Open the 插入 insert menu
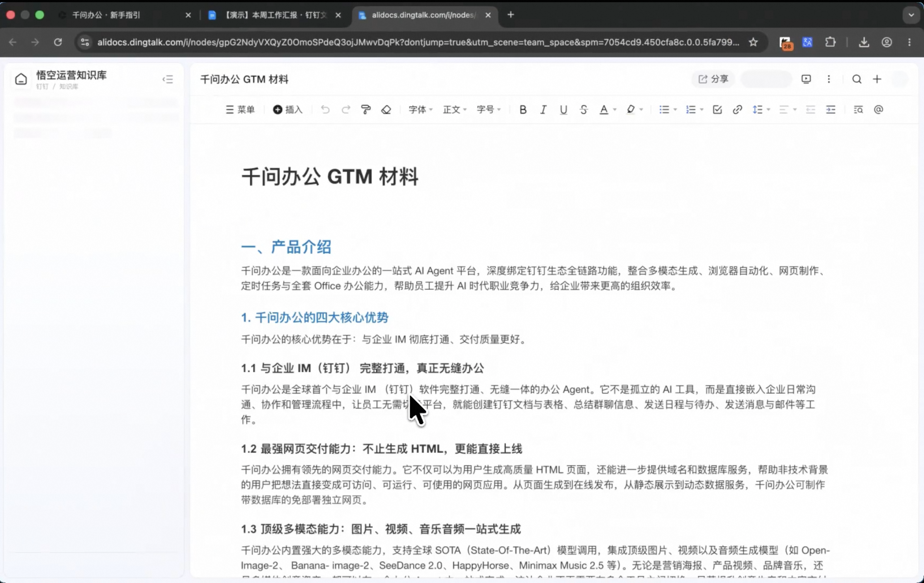Image resolution: width=924 pixels, height=583 pixels. tap(288, 110)
